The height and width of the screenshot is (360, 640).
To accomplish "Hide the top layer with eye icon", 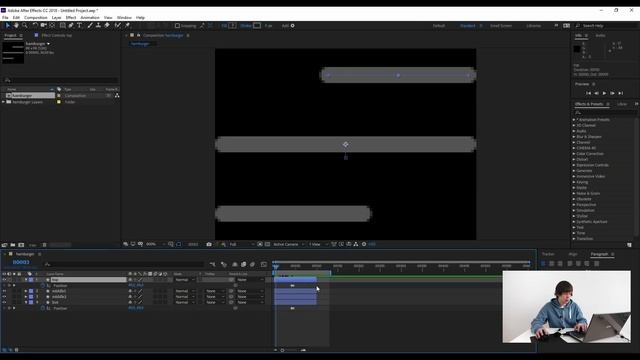I will click(x=4, y=280).
